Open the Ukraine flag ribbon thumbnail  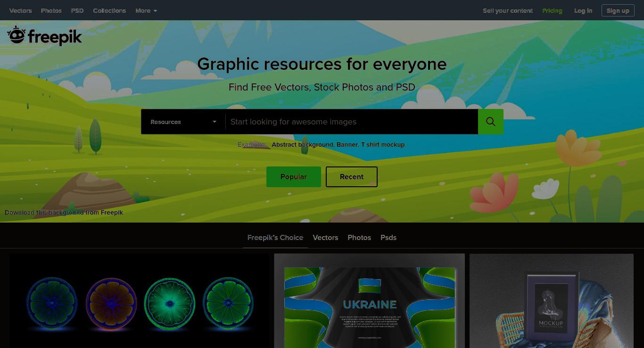click(370, 301)
